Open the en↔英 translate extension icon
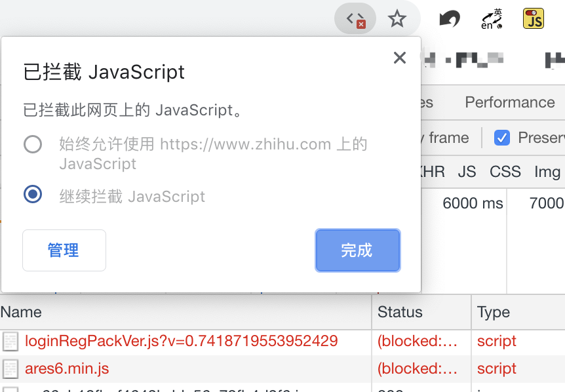The image size is (565, 392). (x=490, y=18)
